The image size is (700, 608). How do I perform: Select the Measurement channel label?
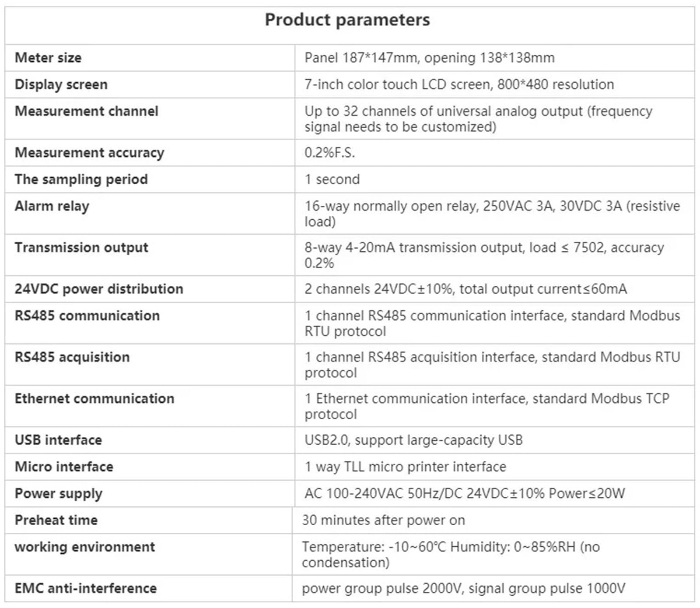tap(87, 111)
